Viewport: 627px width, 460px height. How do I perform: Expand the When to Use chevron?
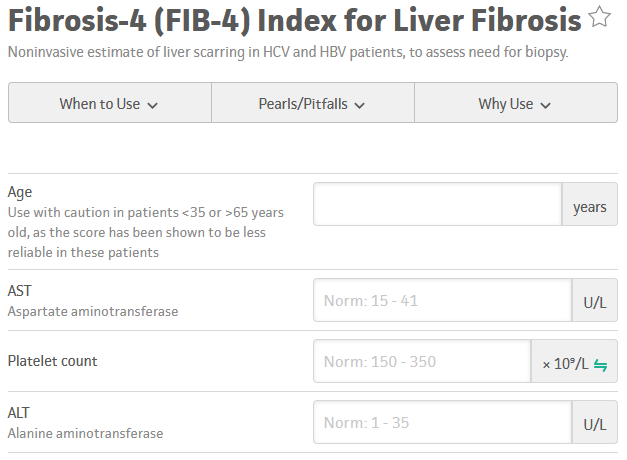tap(153, 105)
